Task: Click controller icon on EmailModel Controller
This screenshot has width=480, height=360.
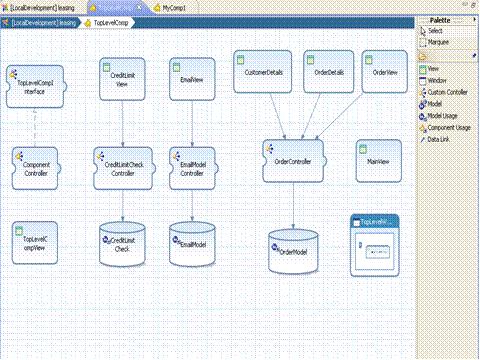Action: [x=176, y=156]
